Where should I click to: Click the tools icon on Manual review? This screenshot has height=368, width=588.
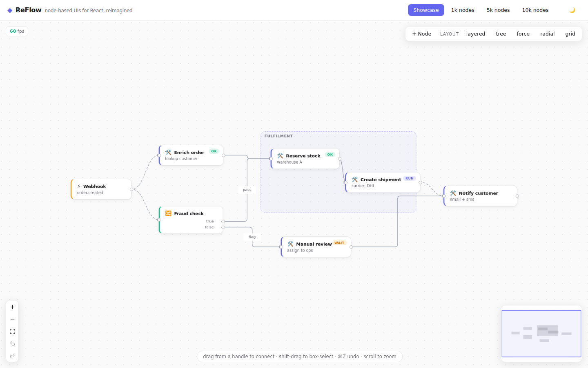pyautogui.click(x=290, y=244)
